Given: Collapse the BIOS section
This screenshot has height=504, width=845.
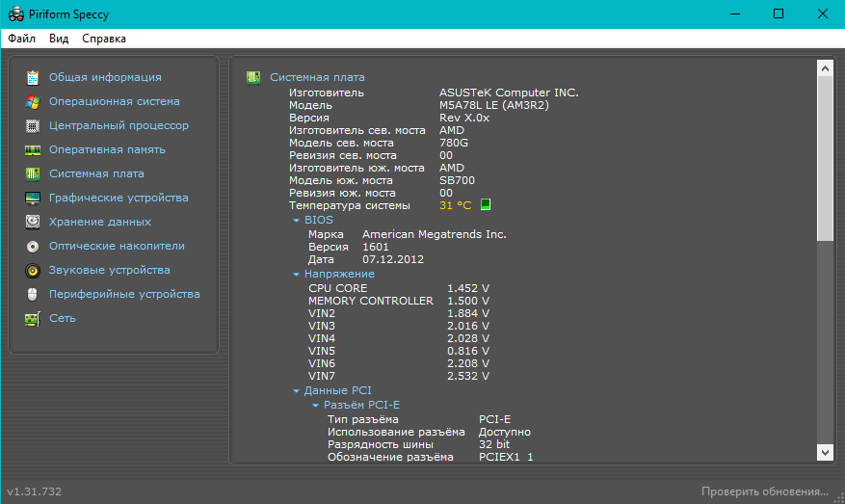Looking at the screenshot, I should click(x=296, y=221).
